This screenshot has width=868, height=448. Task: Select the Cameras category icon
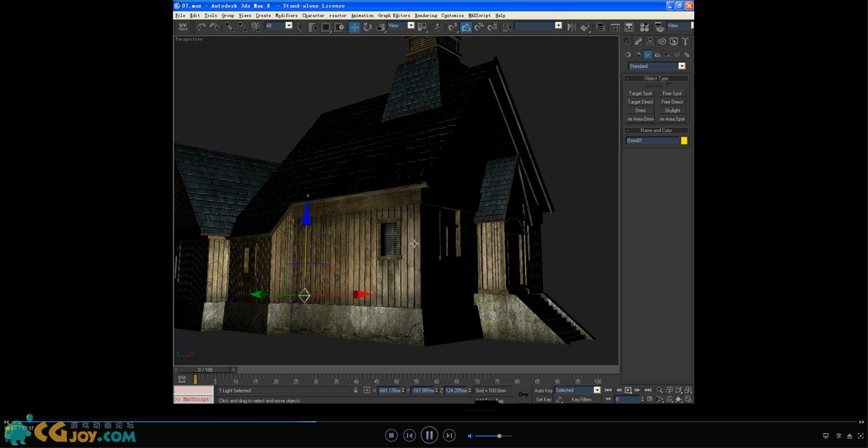coord(658,55)
